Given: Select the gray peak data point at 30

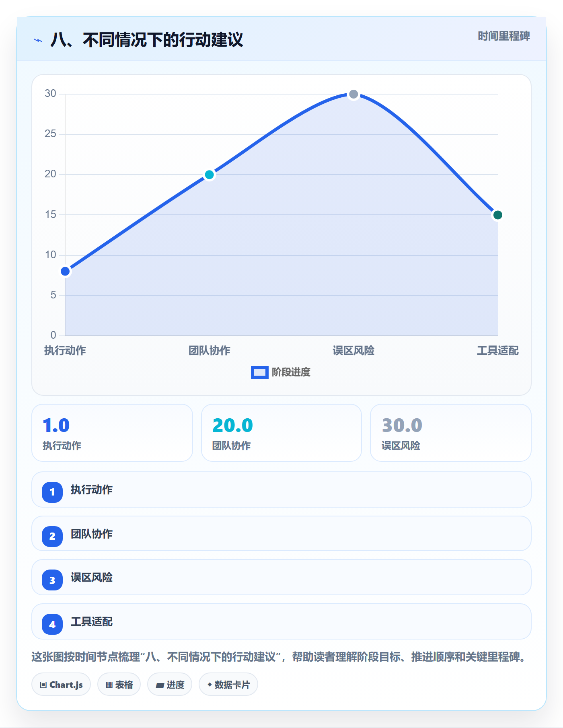Looking at the screenshot, I should (353, 94).
